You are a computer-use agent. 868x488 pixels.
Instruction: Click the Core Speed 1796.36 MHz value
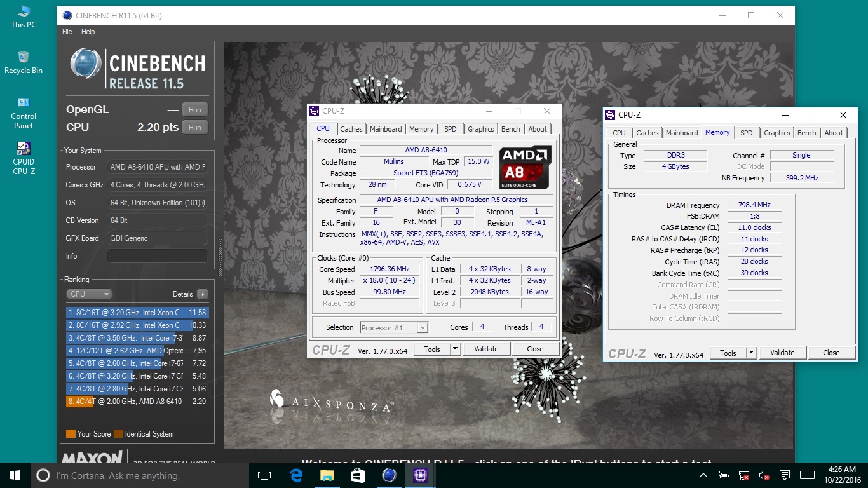[390, 269]
